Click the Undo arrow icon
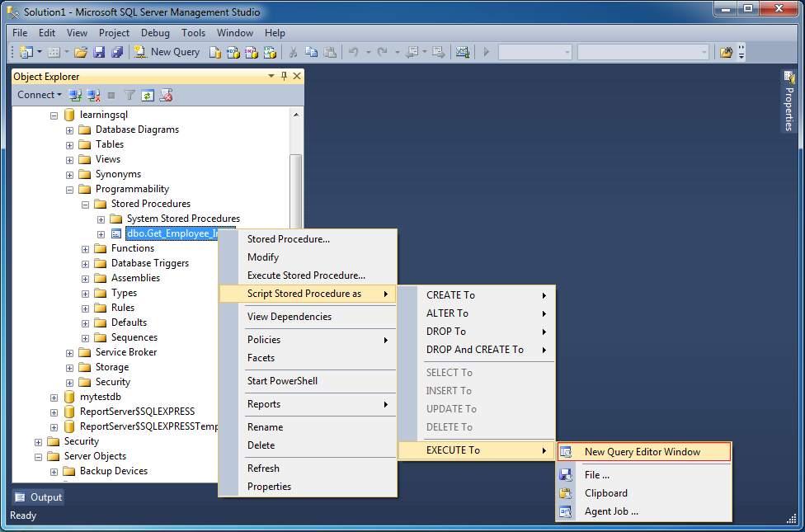This screenshot has width=805, height=532. pyautogui.click(x=353, y=52)
